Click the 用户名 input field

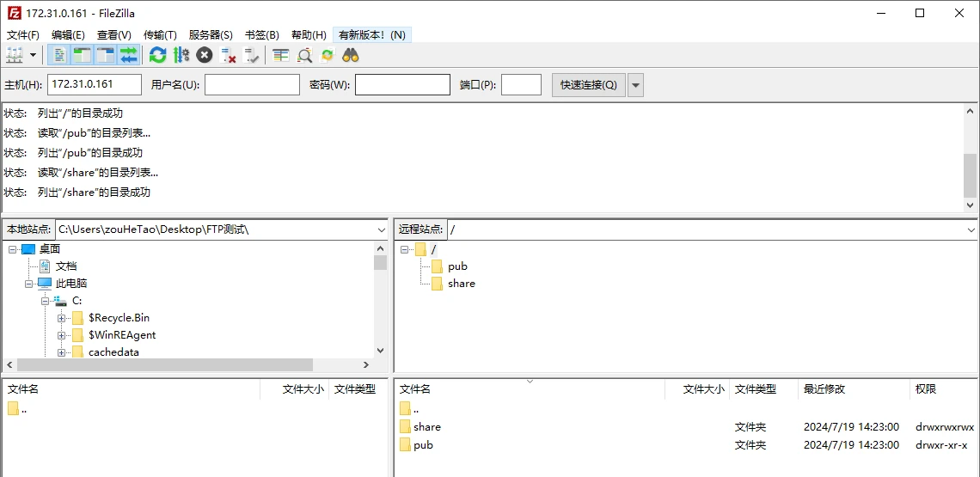[x=253, y=85]
